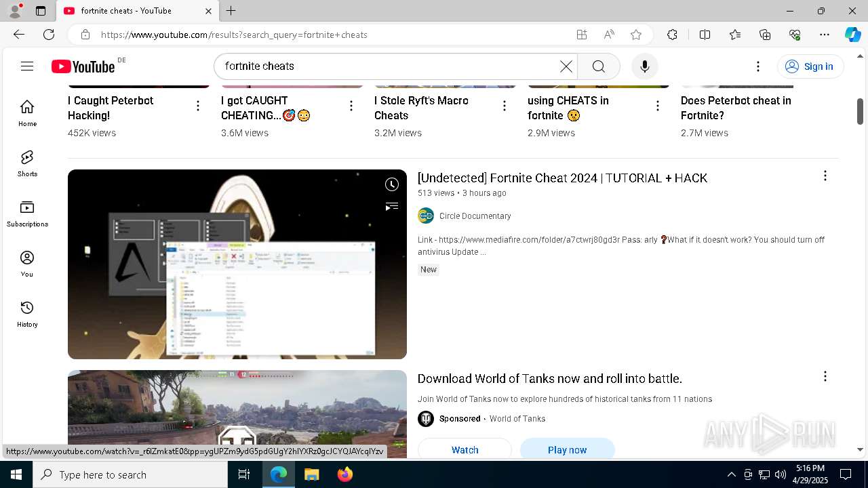
Task: Open a new browser tab
Action: tap(231, 11)
